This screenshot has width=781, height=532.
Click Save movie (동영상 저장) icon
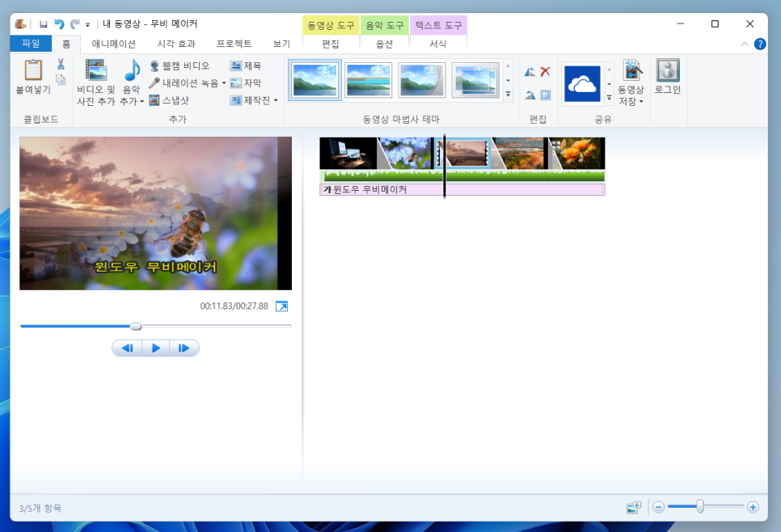coord(631,70)
